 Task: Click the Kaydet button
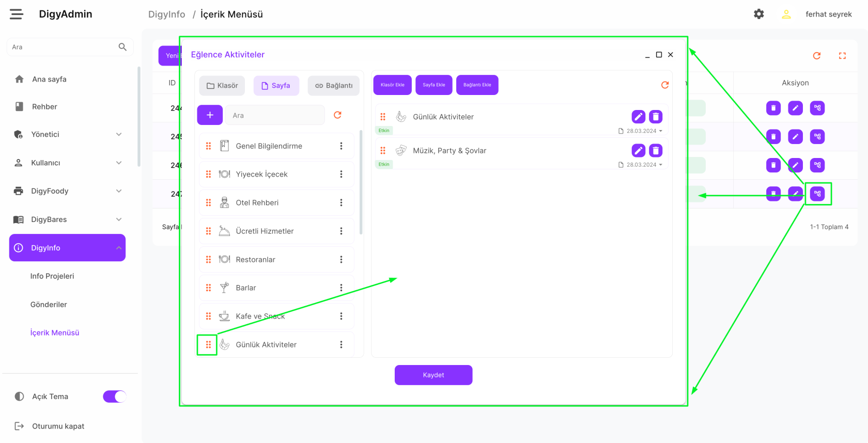(x=433, y=375)
